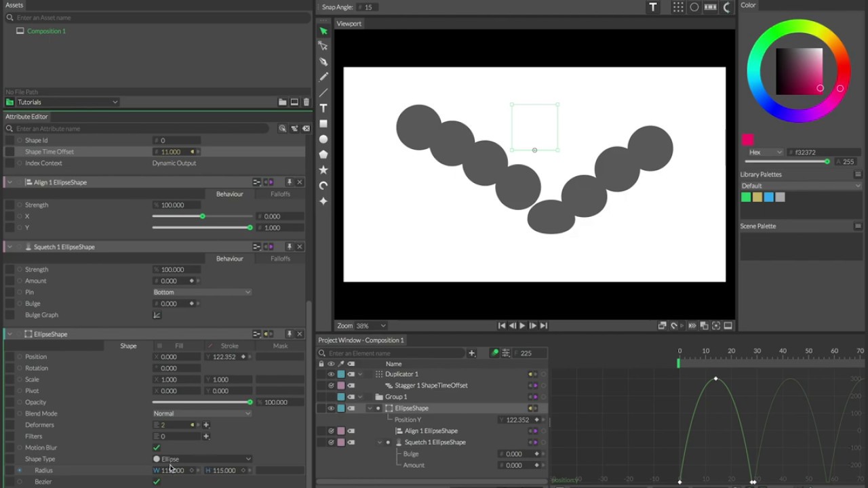Hide the EllipseShape layer in timeline
The width and height of the screenshot is (868, 488).
(331, 408)
